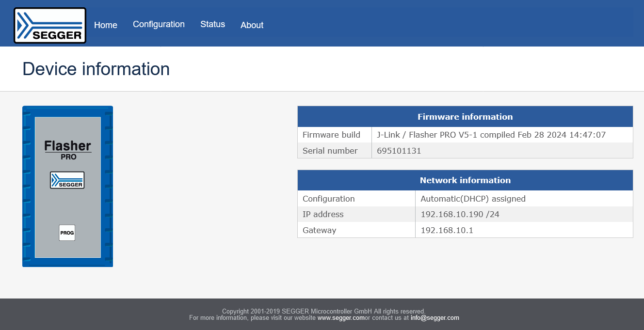This screenshot has height=330, width=644.
Task: Click the small SEGGER logo on the Flasher
Action: pos(67,180)
